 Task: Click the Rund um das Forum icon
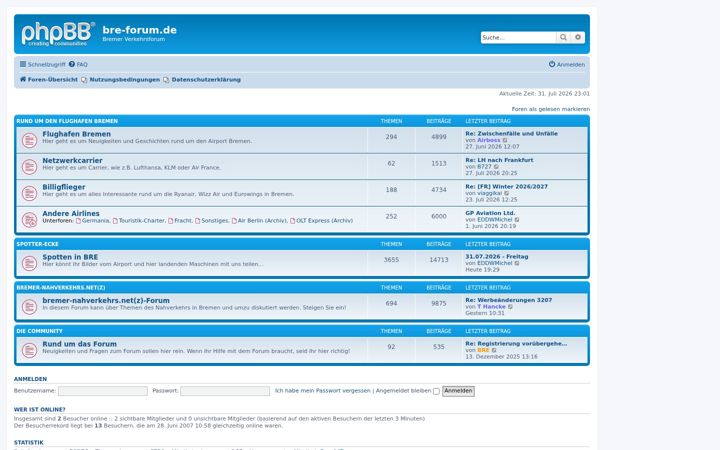pyautogui.click(x=29, y=350)
